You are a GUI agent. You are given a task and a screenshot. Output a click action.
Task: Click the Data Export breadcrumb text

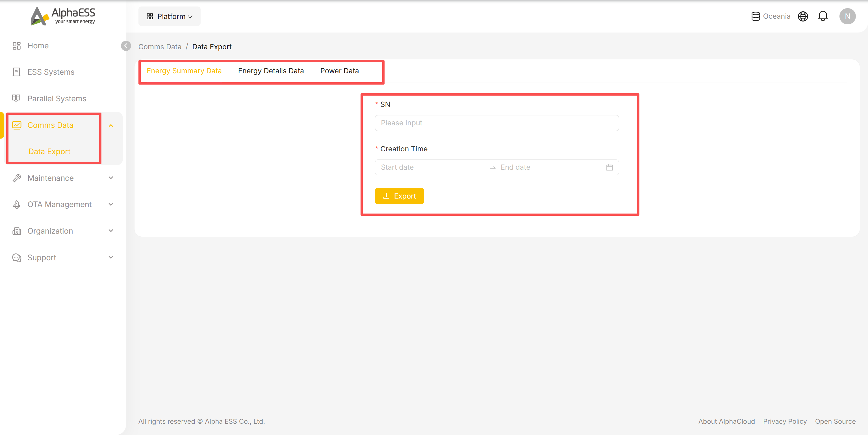pyautogui.click(x=212, y=47)
